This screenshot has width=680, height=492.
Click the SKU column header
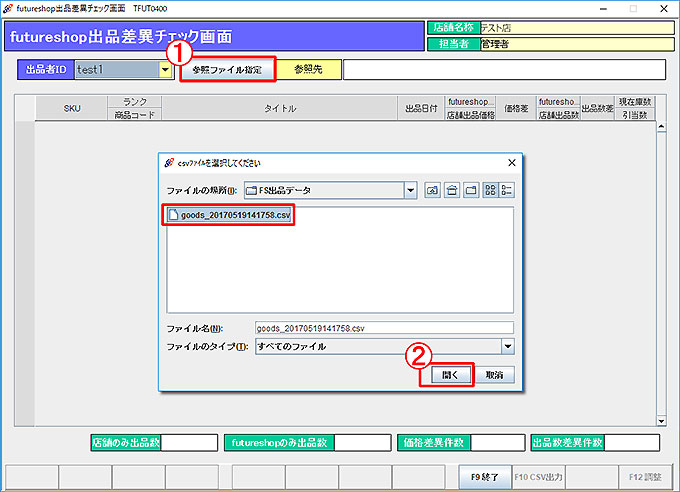coord(72,108)
